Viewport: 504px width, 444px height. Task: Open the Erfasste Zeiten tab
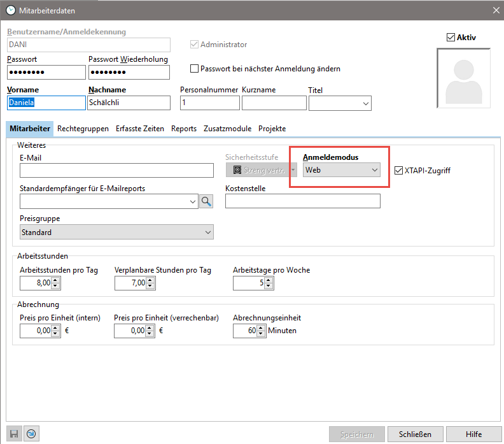coord(139,129)
